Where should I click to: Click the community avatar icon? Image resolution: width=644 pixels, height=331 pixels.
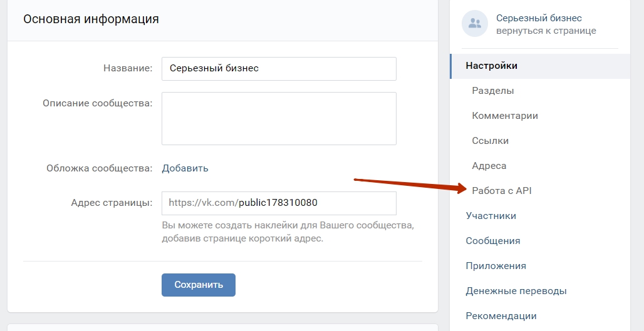pos(475,24)
